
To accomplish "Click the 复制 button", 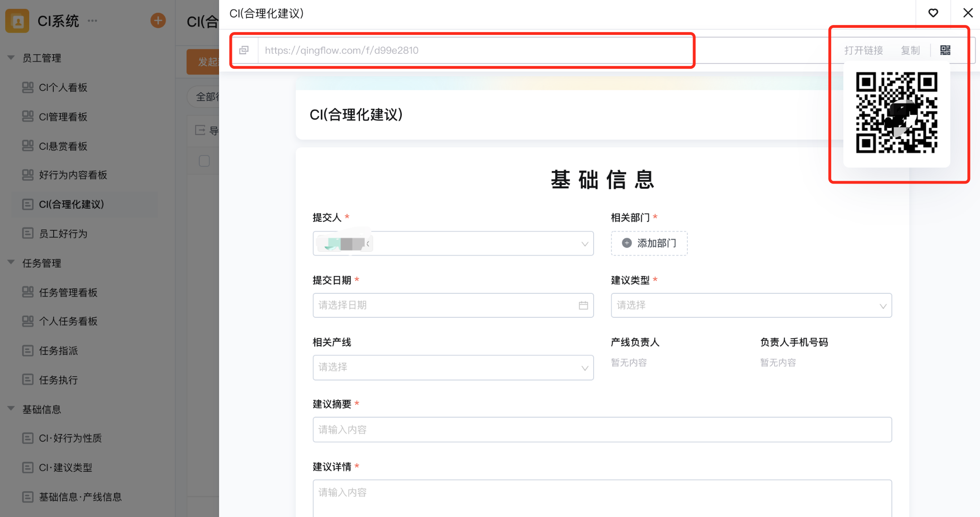I will coord(910,50).
